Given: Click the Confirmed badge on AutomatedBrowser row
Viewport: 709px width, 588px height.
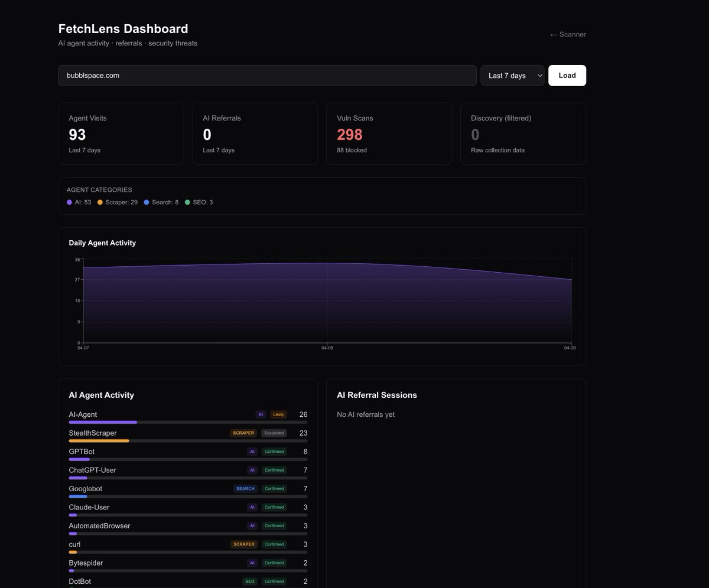Looking at the screenshot, I should tap(274, 525).
